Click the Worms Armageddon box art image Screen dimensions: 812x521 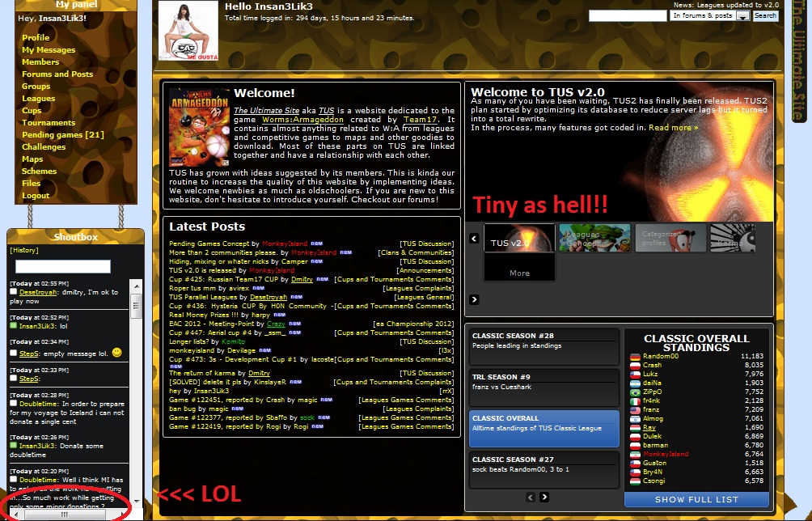200,127
